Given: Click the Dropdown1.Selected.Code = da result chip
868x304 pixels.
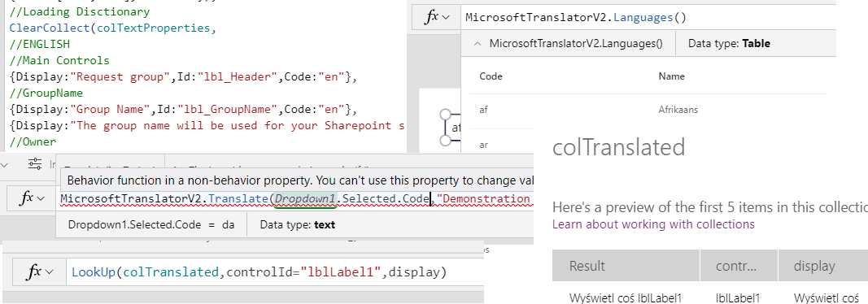Looking at the screenshot, I should tap(151, 225).
